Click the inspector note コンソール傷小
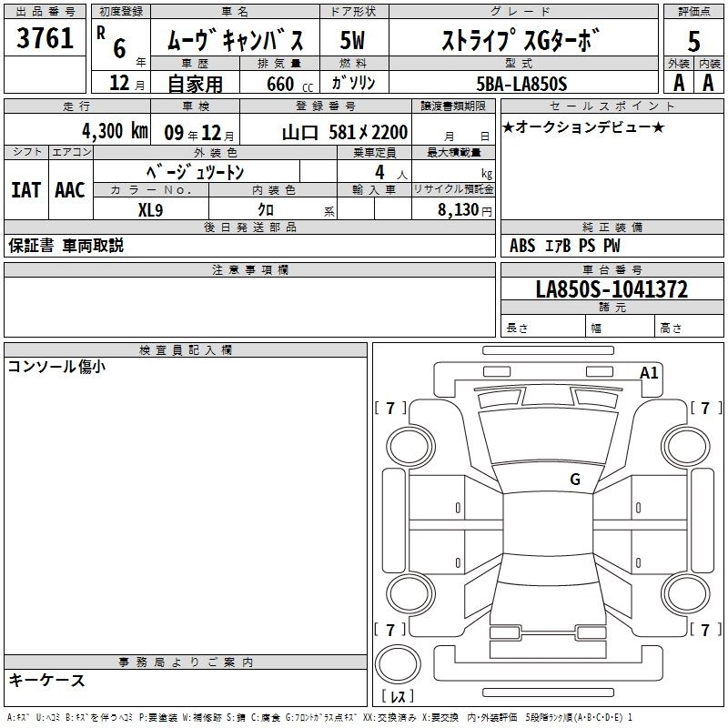This screenshot has width=728, height=728. 56,367
